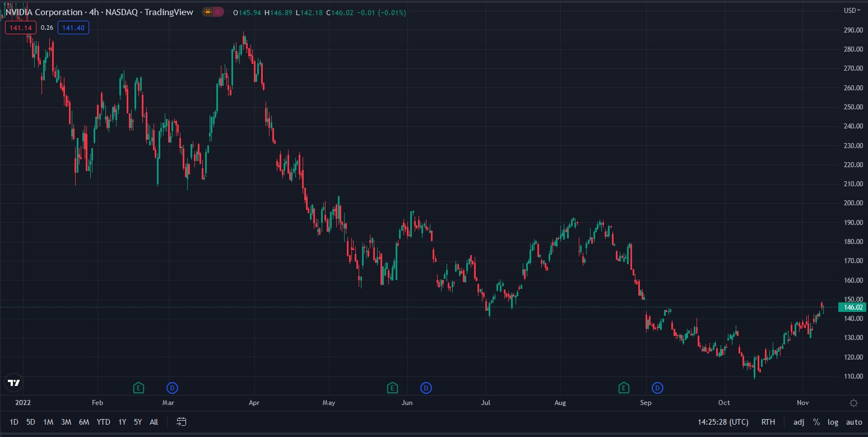Click the dividend marker near June
The height and width of the screenshot is (437, 868).
pyautogui.click(x=426, y=388)
